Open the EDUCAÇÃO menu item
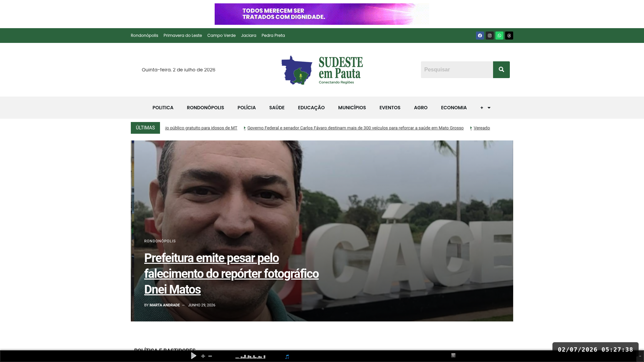 [x=311, y=108]
